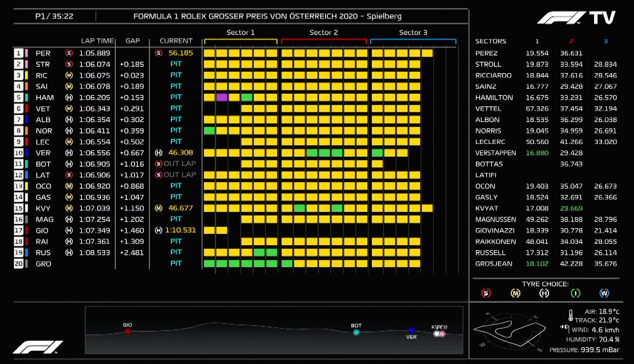
Task: Click the current medium tyre icon next to 46.677
Action: tap(159, 208)
